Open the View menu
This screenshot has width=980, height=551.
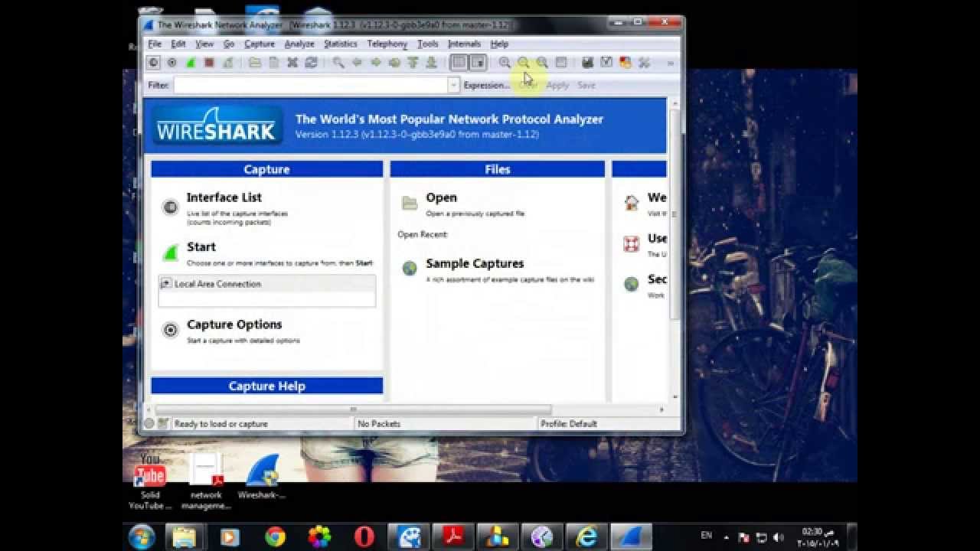[x=204, y=44]
